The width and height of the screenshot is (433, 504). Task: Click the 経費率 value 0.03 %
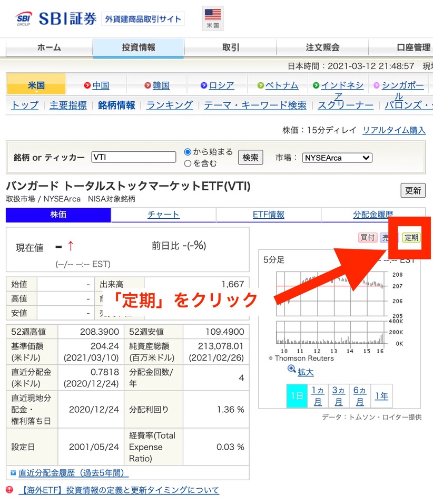pyautogui.click(x=230, y=447)
